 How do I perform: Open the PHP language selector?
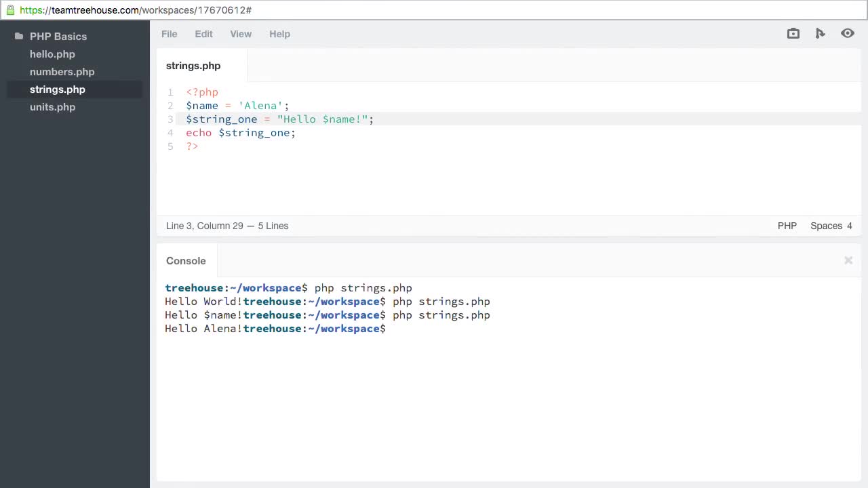(x=787, y=226)
